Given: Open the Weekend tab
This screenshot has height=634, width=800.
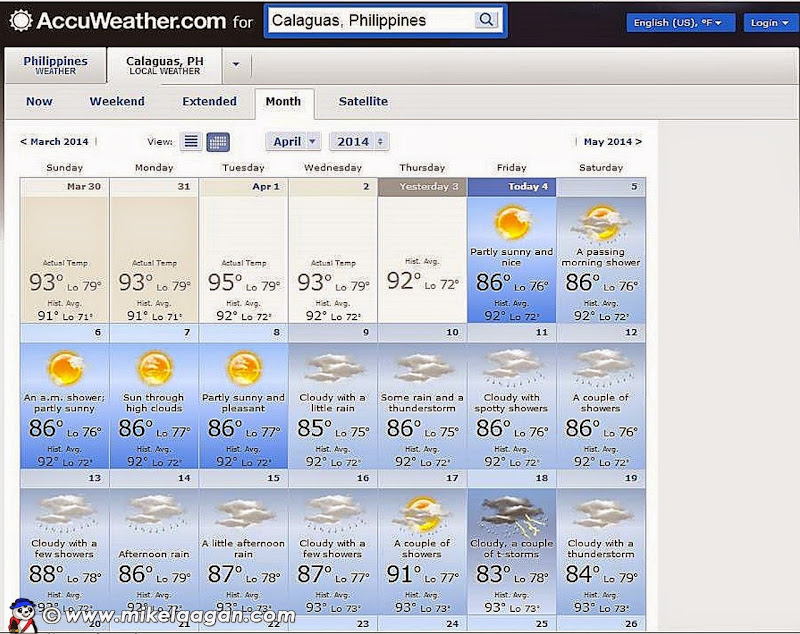Looking at the screenshot, I should (x=117, y=102).
